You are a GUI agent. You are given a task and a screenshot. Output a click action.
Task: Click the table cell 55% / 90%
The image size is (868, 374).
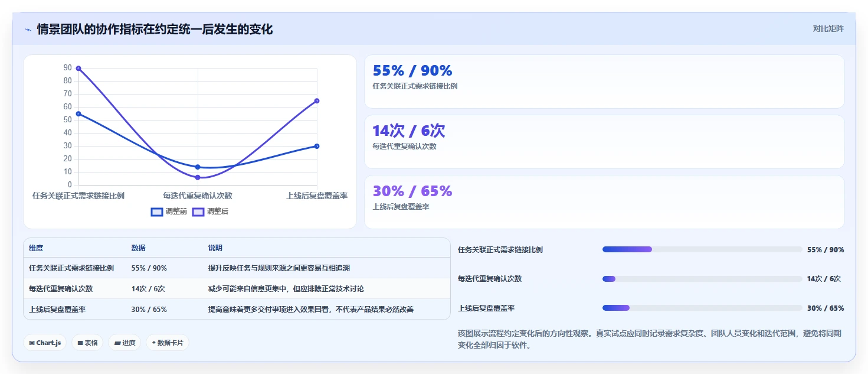coord(149,268)
